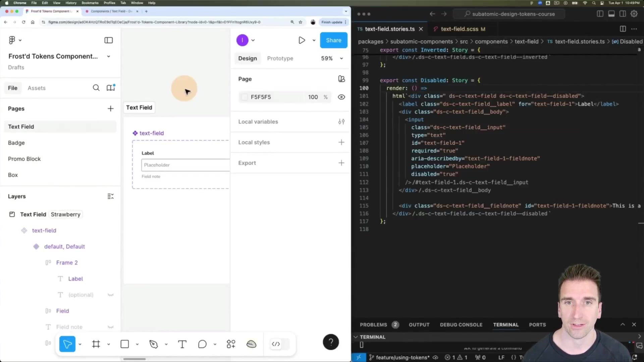Open the Chrome History menu

(71, 3)
